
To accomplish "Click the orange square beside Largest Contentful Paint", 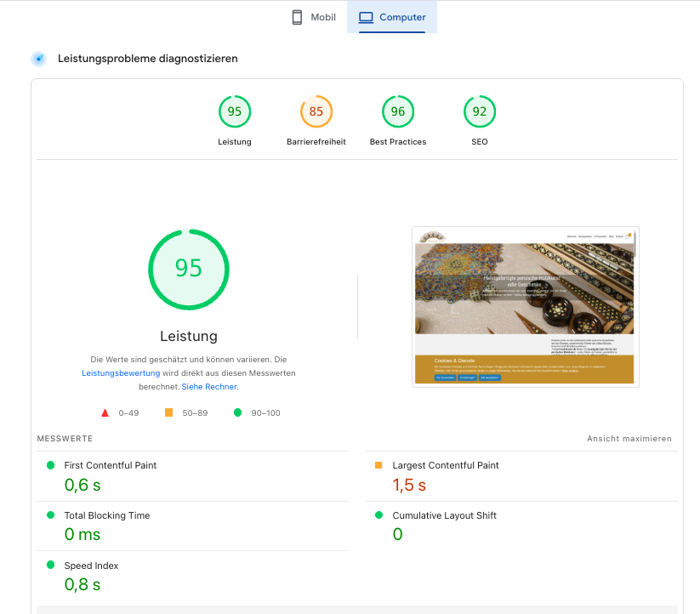I will point(381,465).
